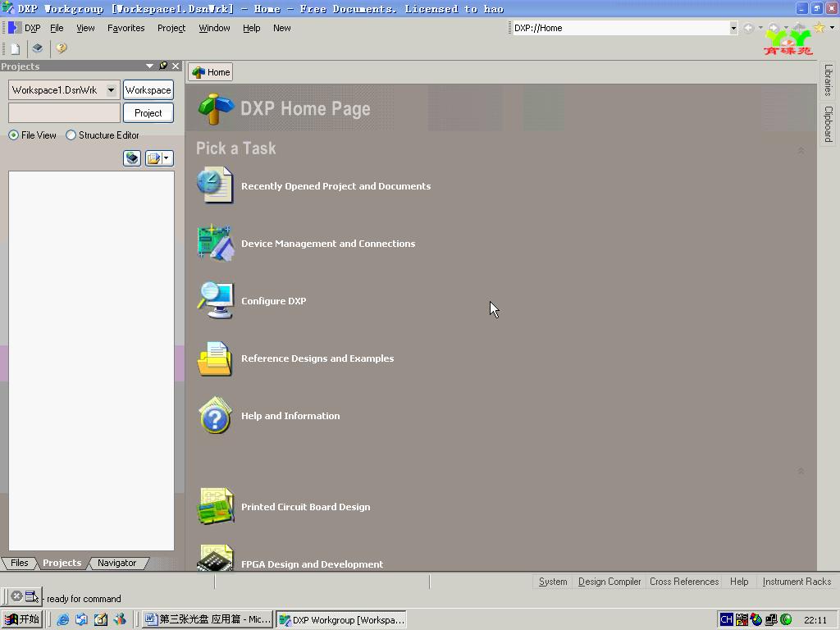Open the Project menu
The height and width of the screenshot is (630, 840).
[x=171, y=28]
